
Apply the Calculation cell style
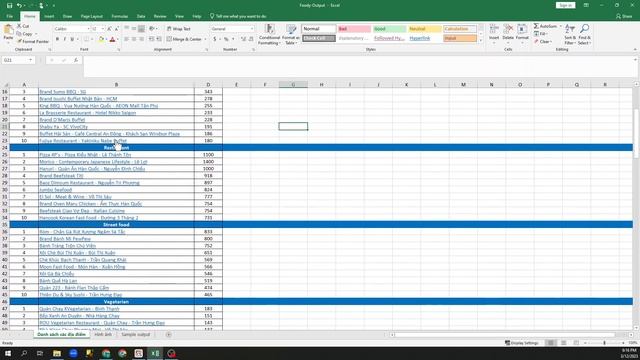[x=460, y=29]
